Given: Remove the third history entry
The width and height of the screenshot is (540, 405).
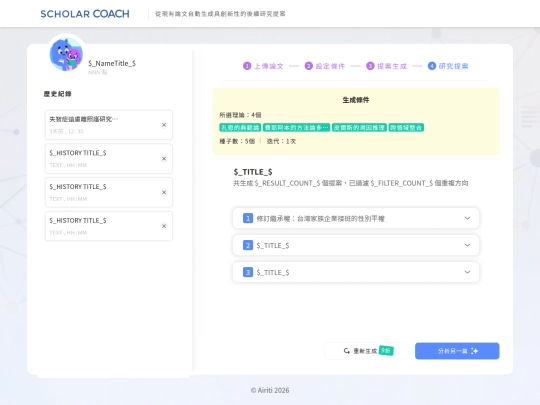Looking at the screenshot, I should [164, 193].
